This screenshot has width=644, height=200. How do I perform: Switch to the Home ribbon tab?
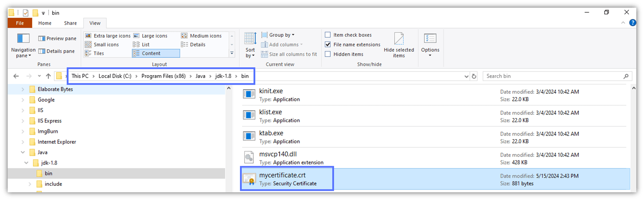pos(45,23)
